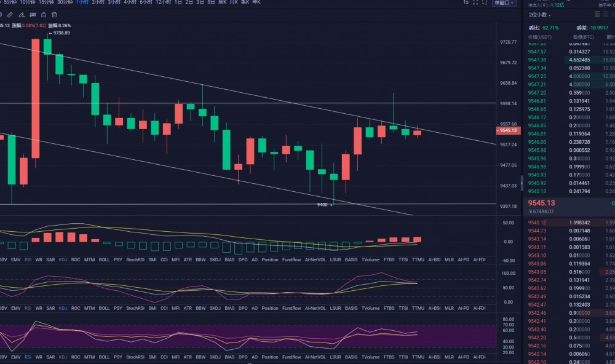615x364 pixels.
Task: Click the 周K weekly chart button
Action: 223,2
